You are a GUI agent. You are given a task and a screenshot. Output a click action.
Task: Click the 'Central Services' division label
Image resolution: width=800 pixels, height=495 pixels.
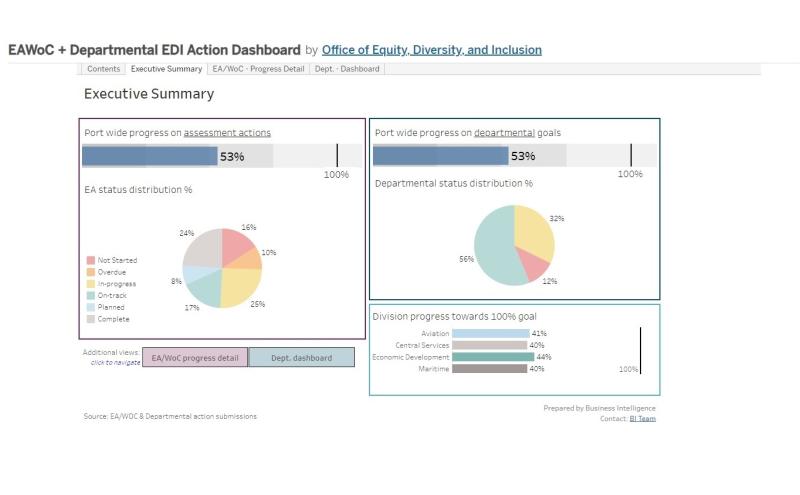click(422, 345)
